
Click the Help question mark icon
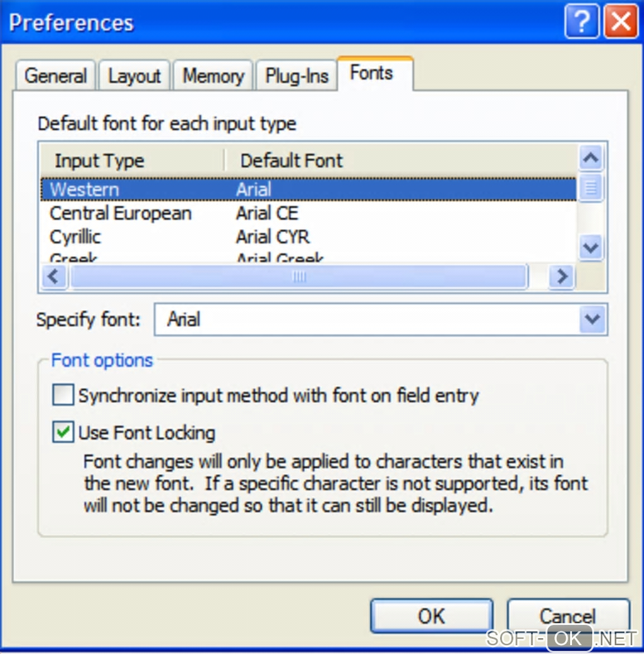581,23
